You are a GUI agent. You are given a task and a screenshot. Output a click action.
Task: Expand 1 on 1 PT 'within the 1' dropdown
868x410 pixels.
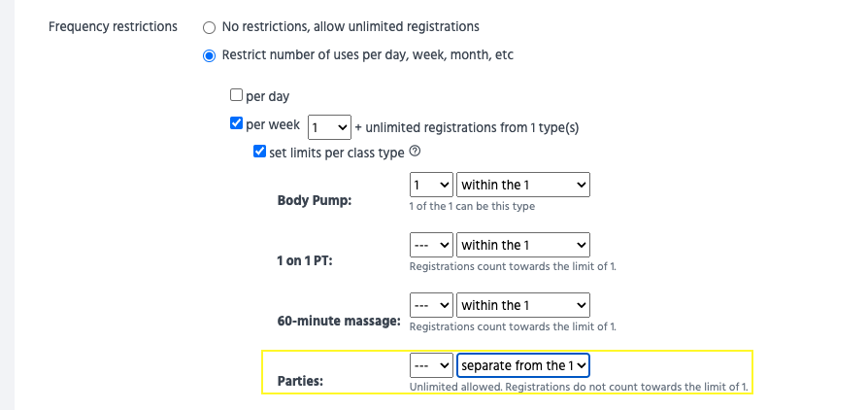(x=523, y=245)
